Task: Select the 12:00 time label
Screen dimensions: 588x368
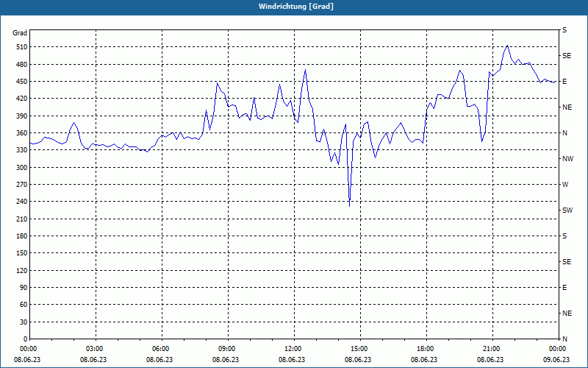Action: (x=294, y=349)
